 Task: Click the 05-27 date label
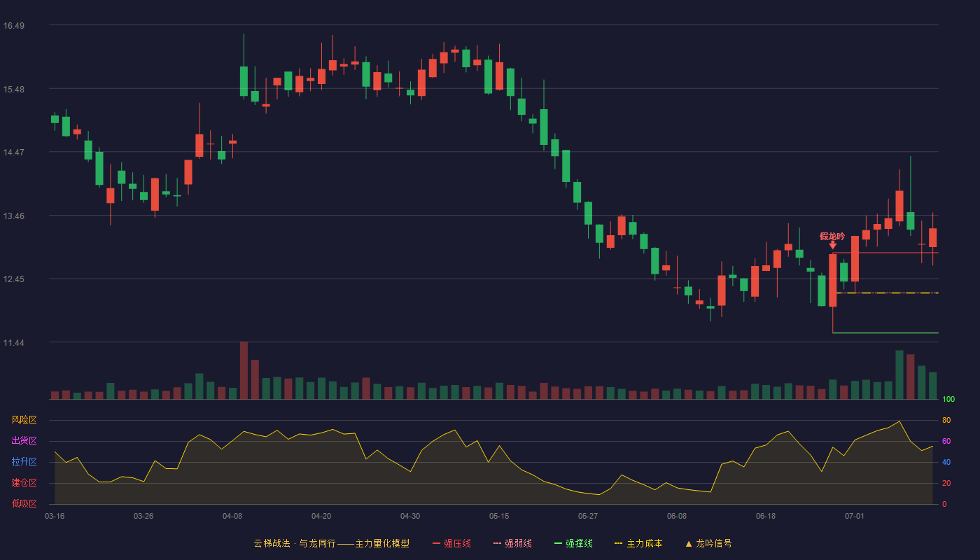[588, 516]
